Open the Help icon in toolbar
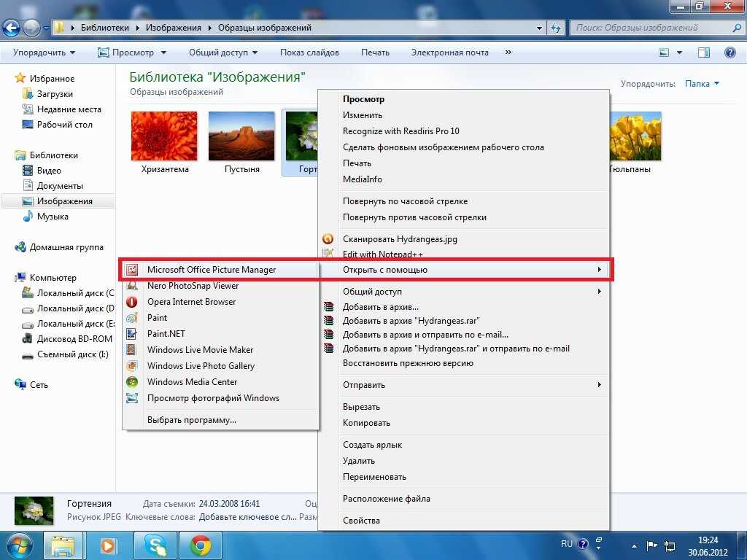This screenshot has width=747, height=560. tap(729, 52)
